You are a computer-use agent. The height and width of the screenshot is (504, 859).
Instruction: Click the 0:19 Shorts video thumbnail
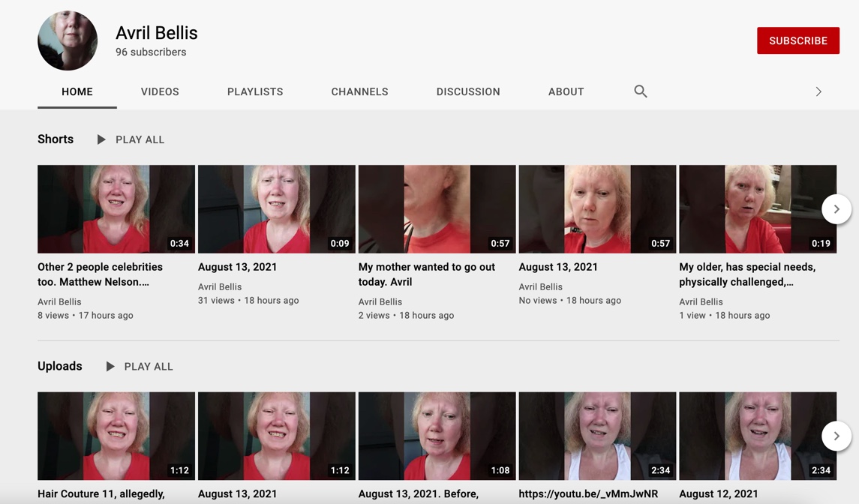coord(758,209)
